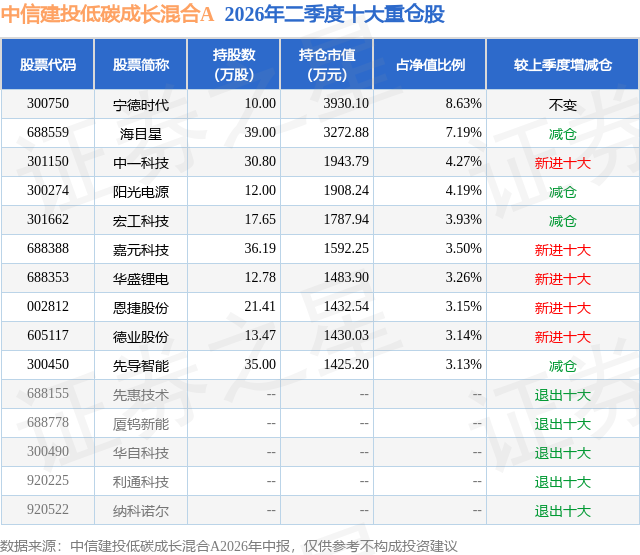This screenshot has width=640, height=555.
Task: Select the fund title 中信建投低碳成长混合A
Action: (107, 14)
